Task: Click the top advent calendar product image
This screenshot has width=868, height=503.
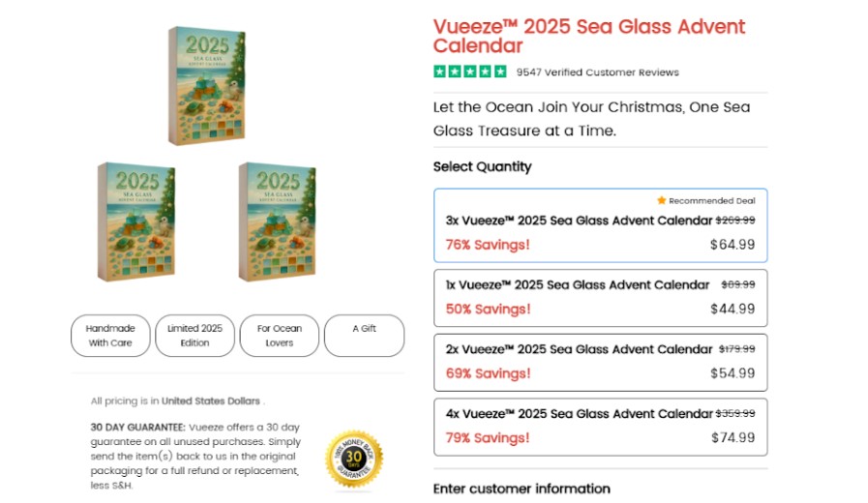Action: point(204,86)
